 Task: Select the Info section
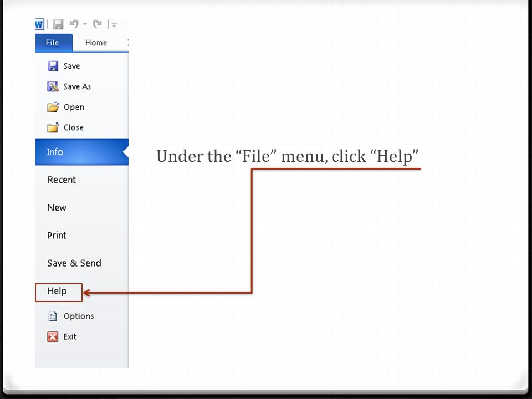click(82, 152)
